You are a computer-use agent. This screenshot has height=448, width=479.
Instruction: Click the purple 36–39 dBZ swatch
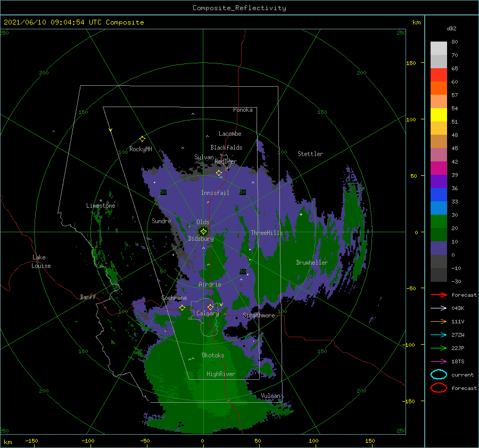click(x=439, y=182)
